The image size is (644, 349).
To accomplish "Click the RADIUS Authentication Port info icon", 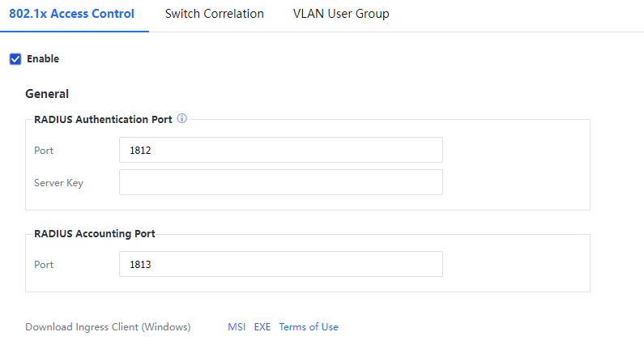I will (182, 119).
